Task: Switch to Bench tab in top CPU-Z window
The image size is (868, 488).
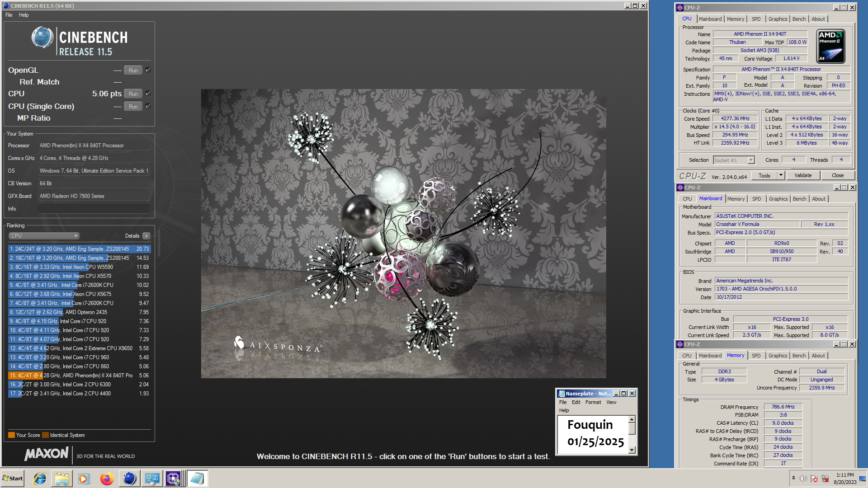Action: [x=799, y=19]
